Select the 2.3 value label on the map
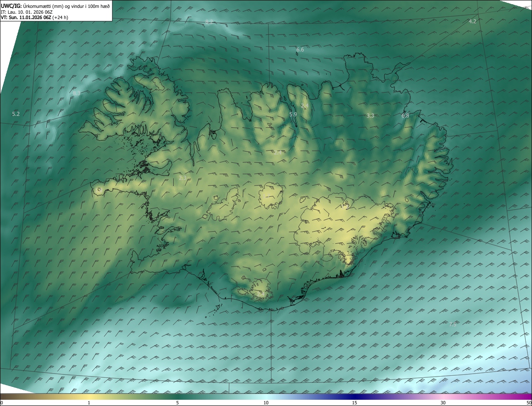The height and width of the screenshot is (406, 532). (x=182, y=178)
